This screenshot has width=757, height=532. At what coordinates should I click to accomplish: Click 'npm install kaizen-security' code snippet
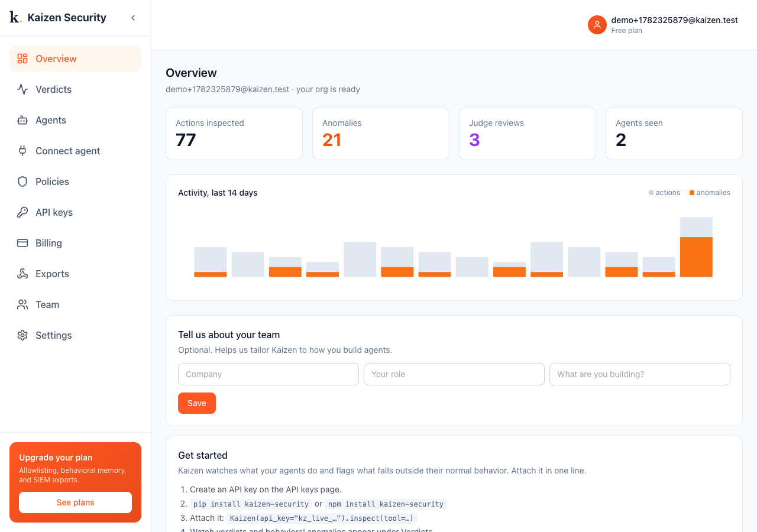pyautogui.click(x=386, y=504)
